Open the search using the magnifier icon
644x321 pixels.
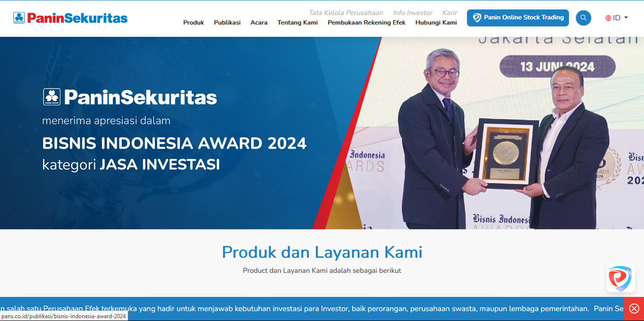583,17
